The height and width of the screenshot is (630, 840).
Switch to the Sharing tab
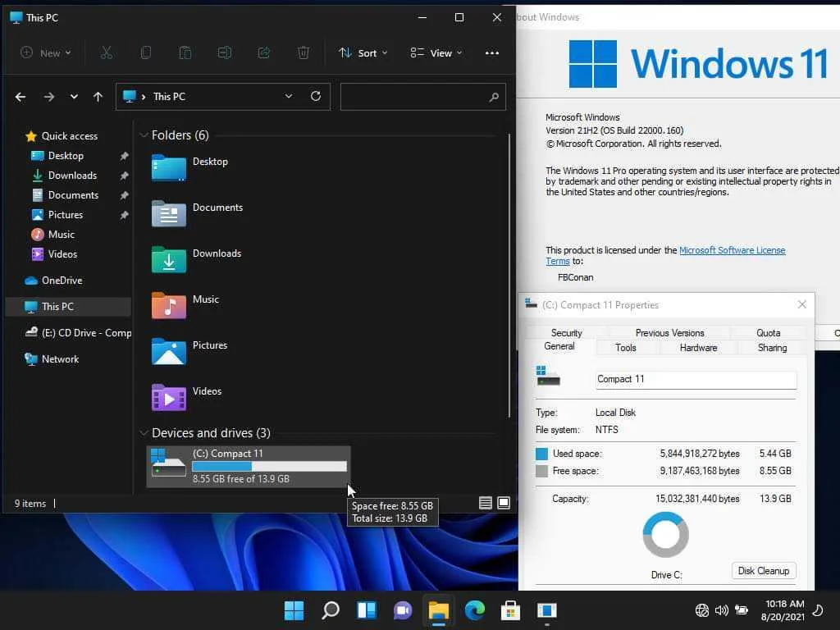[x=772, y=348]
